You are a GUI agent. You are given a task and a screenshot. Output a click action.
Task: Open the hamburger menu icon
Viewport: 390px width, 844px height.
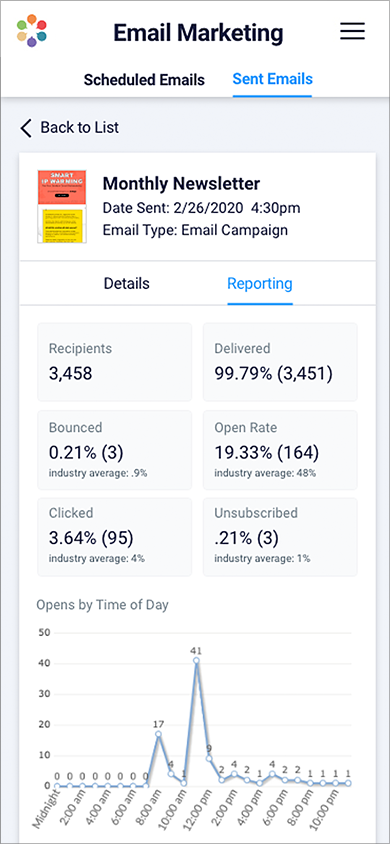352,31
